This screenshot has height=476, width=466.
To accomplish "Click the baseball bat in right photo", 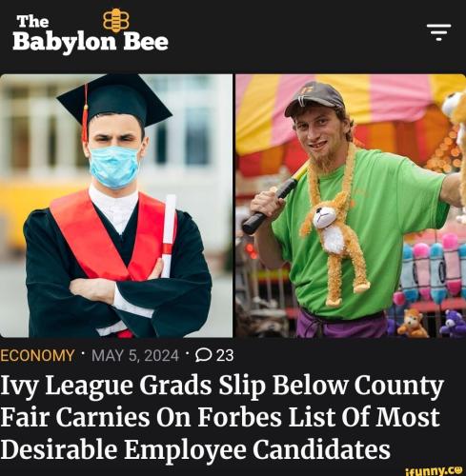I will [x=274, y=198].
